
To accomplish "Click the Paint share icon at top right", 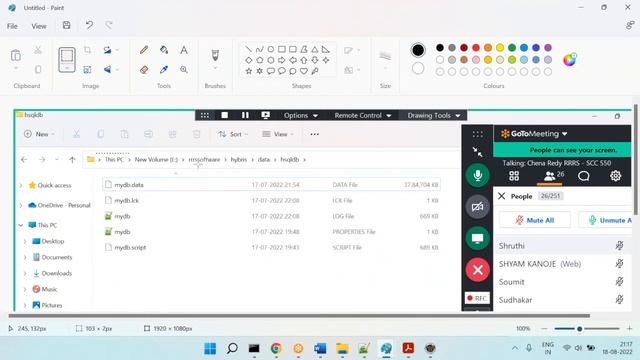I will pos(630,25).
